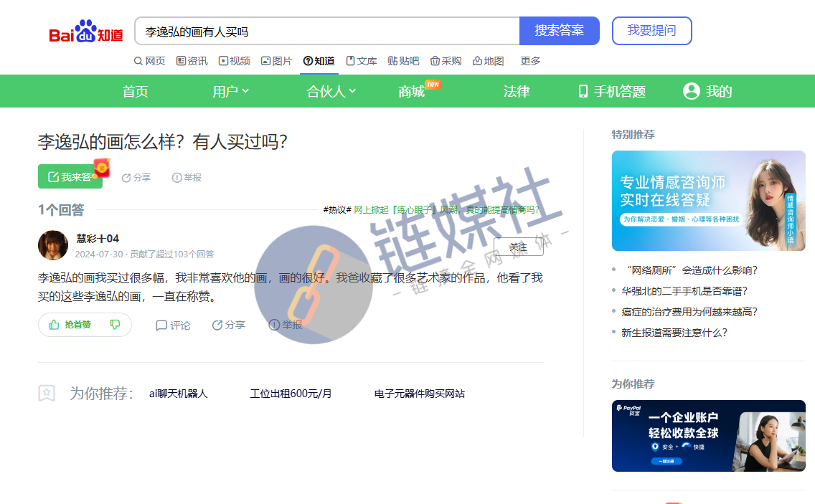
Task: Open the 采购 procurement search icon
Action: pyautogui.click(x=436, y=61)
